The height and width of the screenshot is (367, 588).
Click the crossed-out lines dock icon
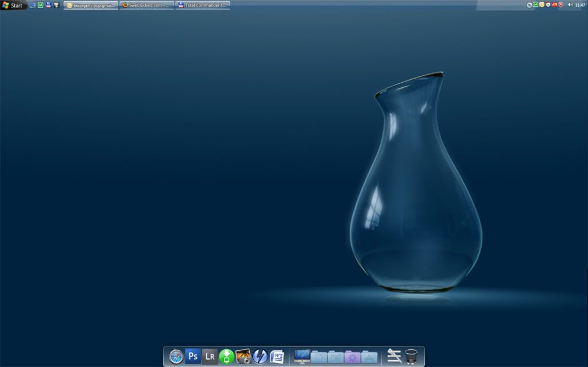pos(394,356)
